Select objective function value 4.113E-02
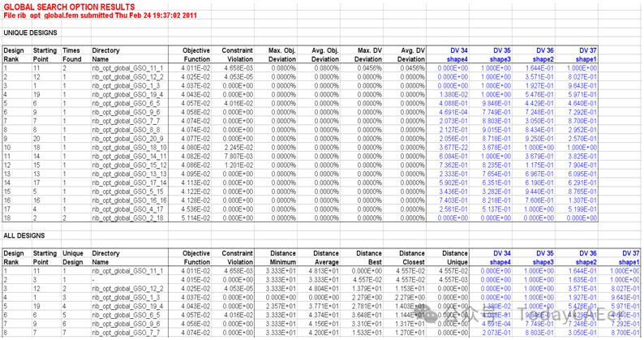644x340 pixels. pos(195,183)
